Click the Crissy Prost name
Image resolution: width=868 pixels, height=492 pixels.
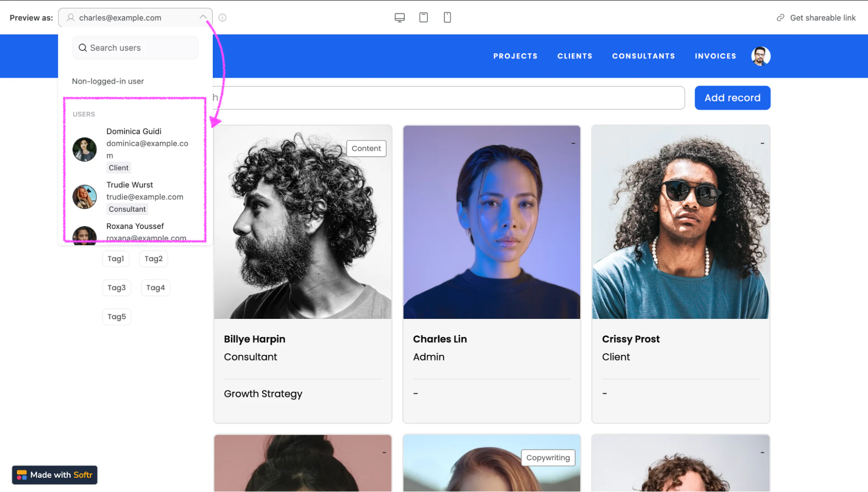(x=630, y=339)
